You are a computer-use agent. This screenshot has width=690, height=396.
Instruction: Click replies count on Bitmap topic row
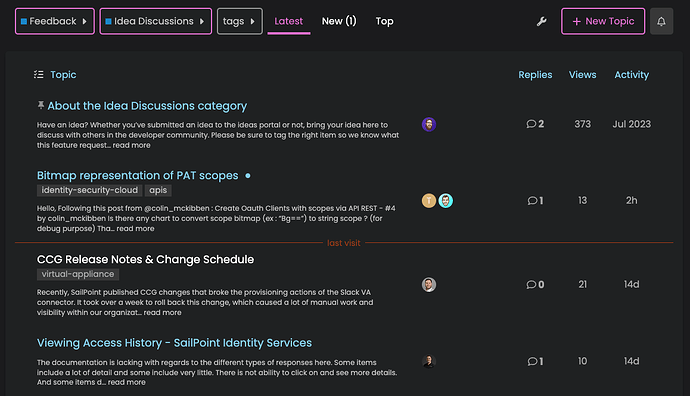pos(535,201)
